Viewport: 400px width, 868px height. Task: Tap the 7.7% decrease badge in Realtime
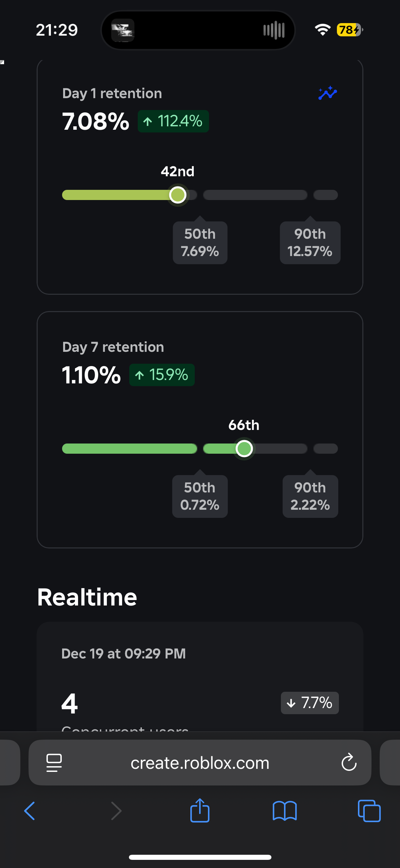click(310, 703)
